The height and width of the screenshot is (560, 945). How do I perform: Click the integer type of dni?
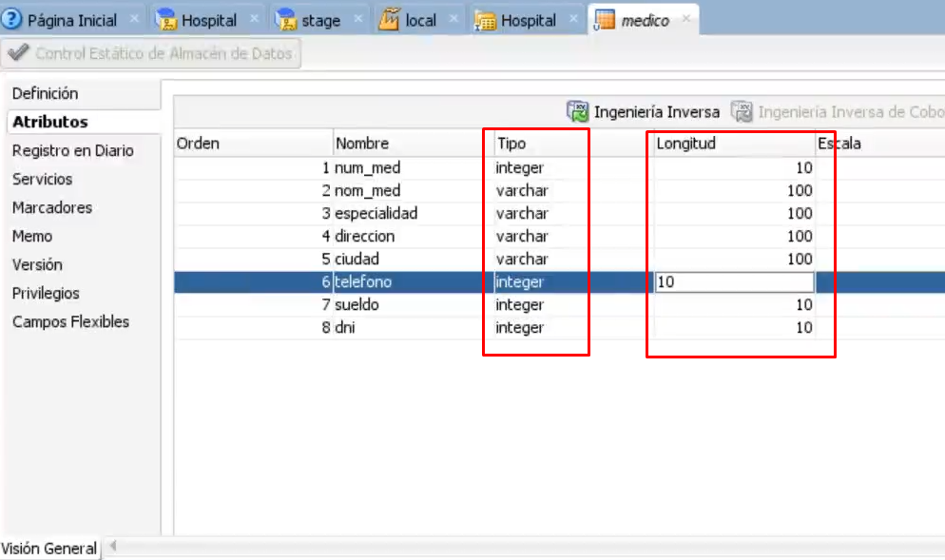click(519, 328)
